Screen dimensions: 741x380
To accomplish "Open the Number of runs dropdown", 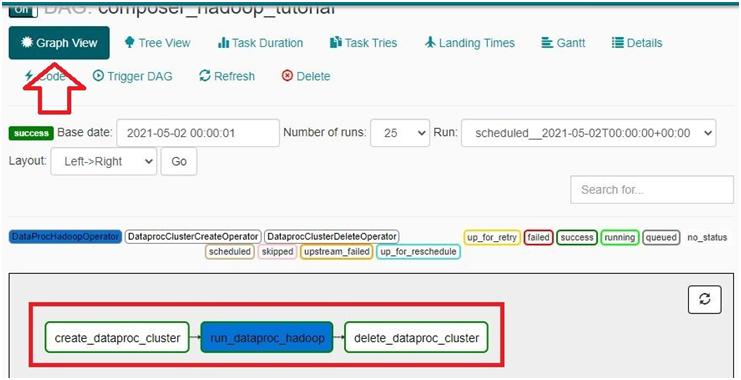I will 400,133.
